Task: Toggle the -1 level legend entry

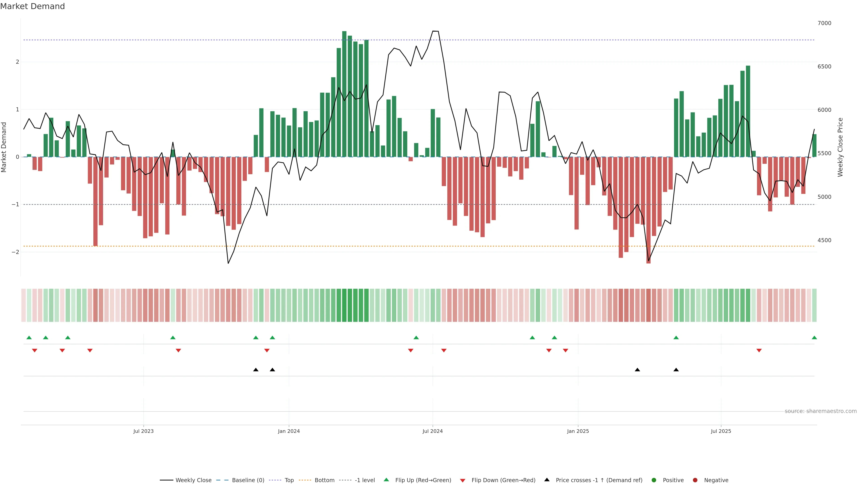Action: [x=365, y=480]
